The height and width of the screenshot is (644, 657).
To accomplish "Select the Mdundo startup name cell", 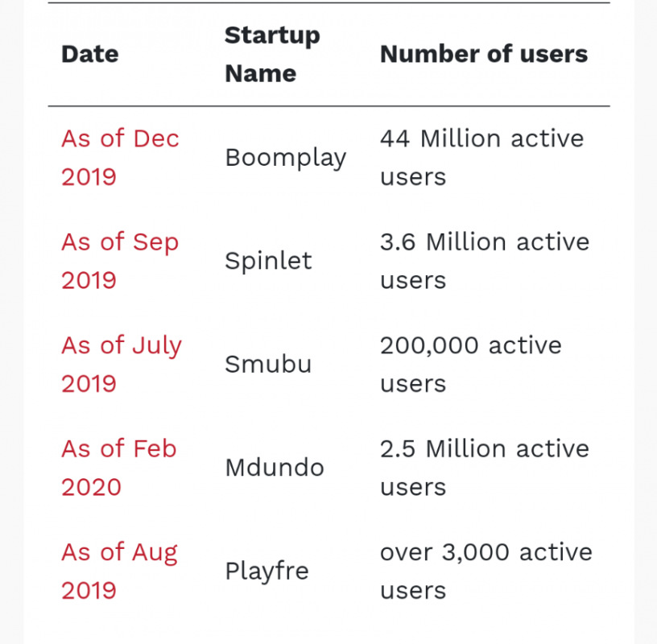I will click(275, 468).
